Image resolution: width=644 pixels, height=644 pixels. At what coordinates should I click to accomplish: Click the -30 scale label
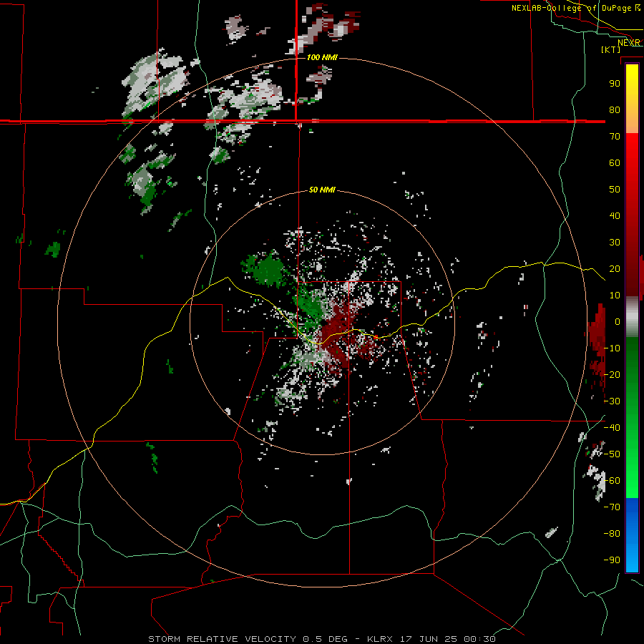[612, 401]
